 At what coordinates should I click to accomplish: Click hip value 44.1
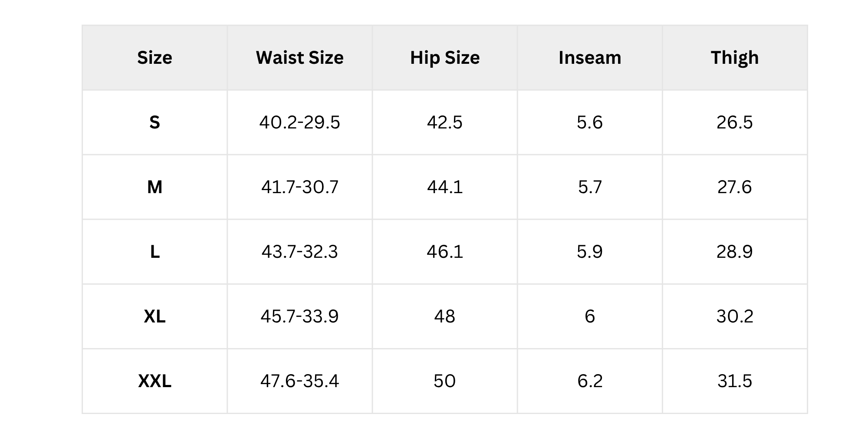445,187
